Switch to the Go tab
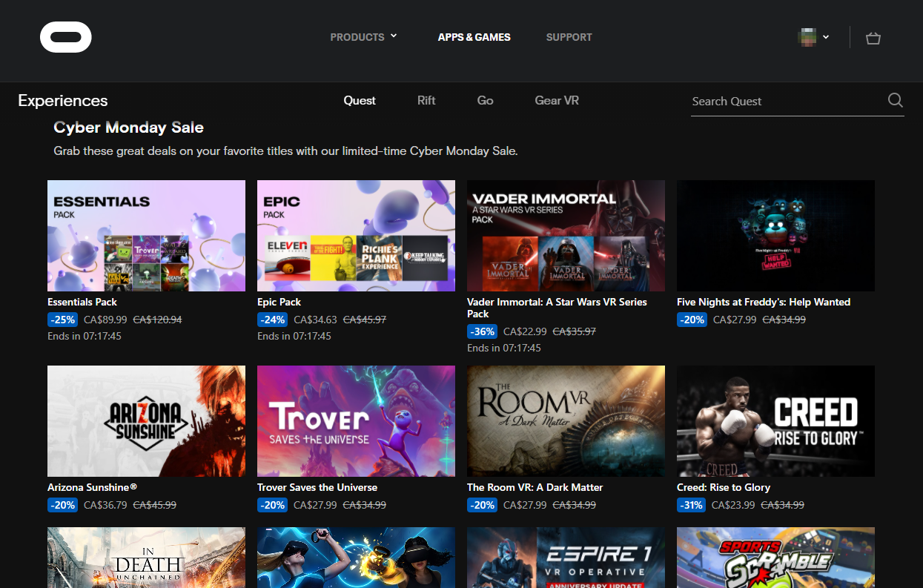This screenshot has width=923, height=588. [x=486, y=101]
